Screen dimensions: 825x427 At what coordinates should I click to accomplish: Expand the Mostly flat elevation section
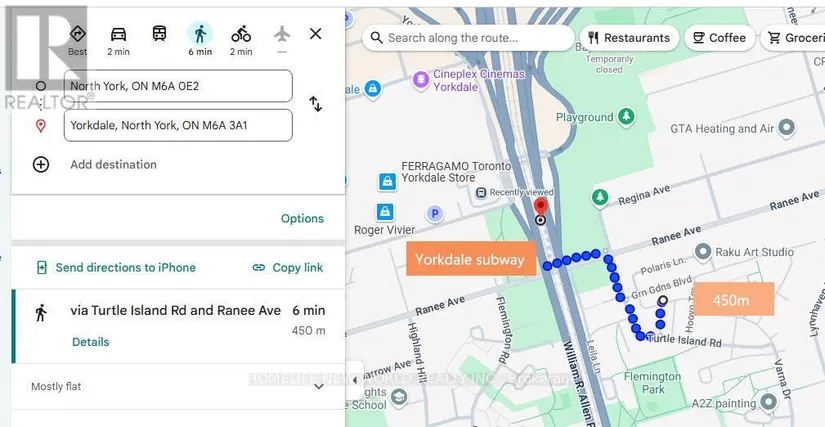pos(319,387)
